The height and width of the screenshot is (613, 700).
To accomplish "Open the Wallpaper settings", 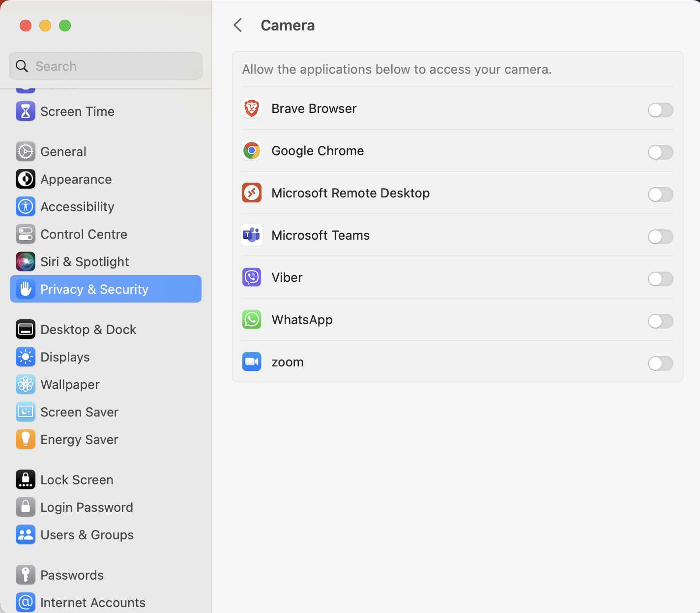I will coord(70,384).
